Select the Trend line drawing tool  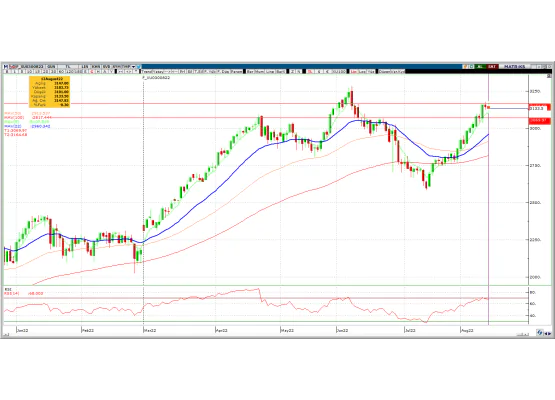point(146,71)
